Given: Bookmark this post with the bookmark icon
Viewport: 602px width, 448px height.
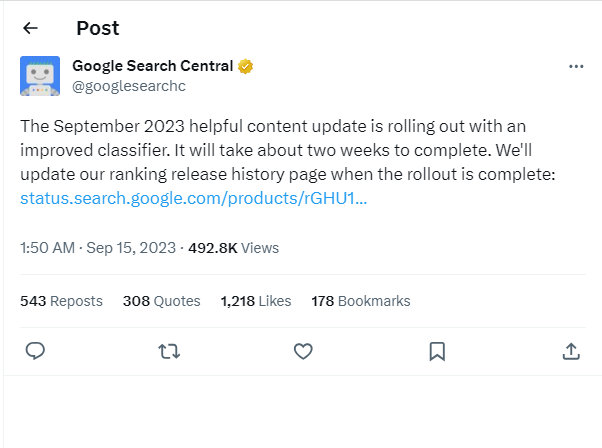Looking at the screenshot, I should coord(437,351).
